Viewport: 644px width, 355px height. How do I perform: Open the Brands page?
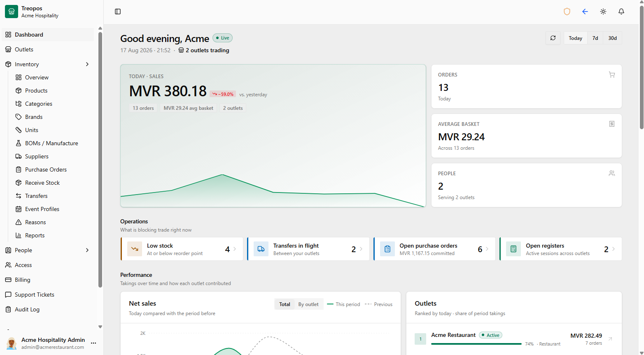pyautogui.click(x=53, y=117)
